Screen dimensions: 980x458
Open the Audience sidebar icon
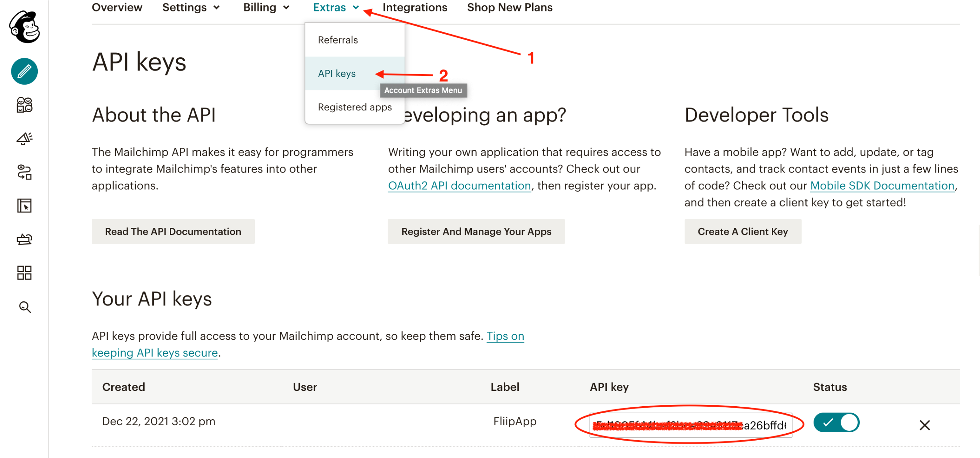24,105
